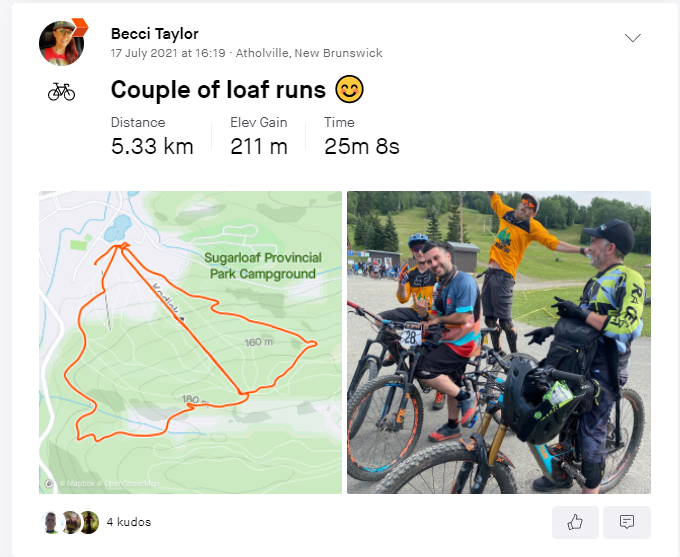Click the Time 25m 8s stat
The height and width of the screenshot is (557, 680).
click(362, 138)
